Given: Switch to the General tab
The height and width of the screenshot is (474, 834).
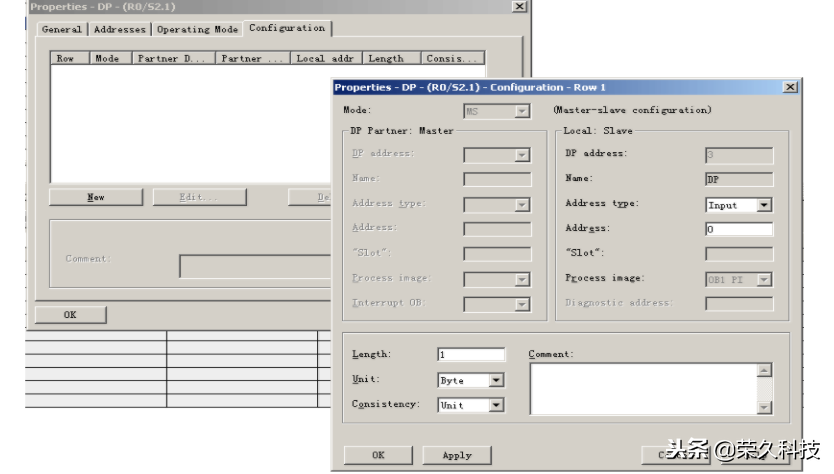Looking at the screenshot, I should click(x=62, y=30).
